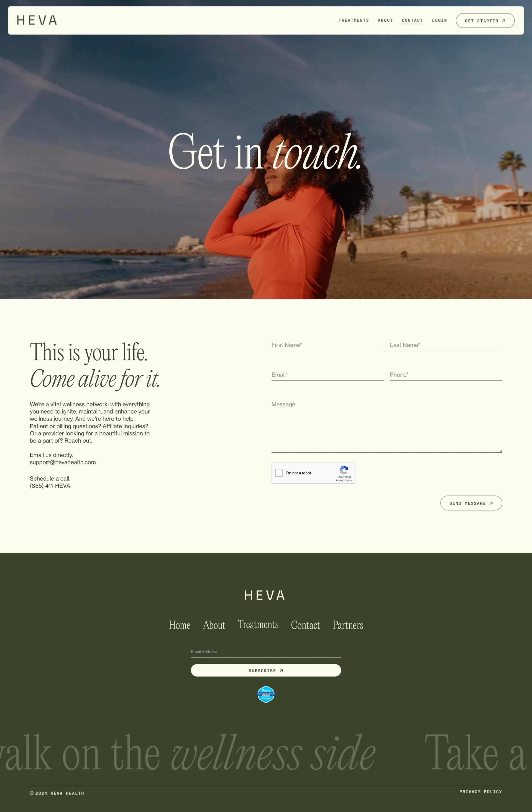Toggle the I'm not a robot checkbox
The height and width of the screenshot is (812, 532).
[x=280, y=473]
